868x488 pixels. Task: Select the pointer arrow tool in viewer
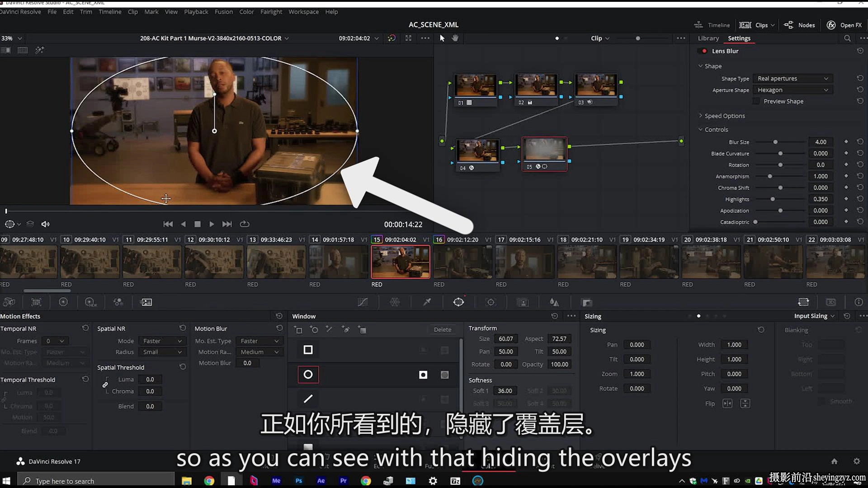pos(442,38)
